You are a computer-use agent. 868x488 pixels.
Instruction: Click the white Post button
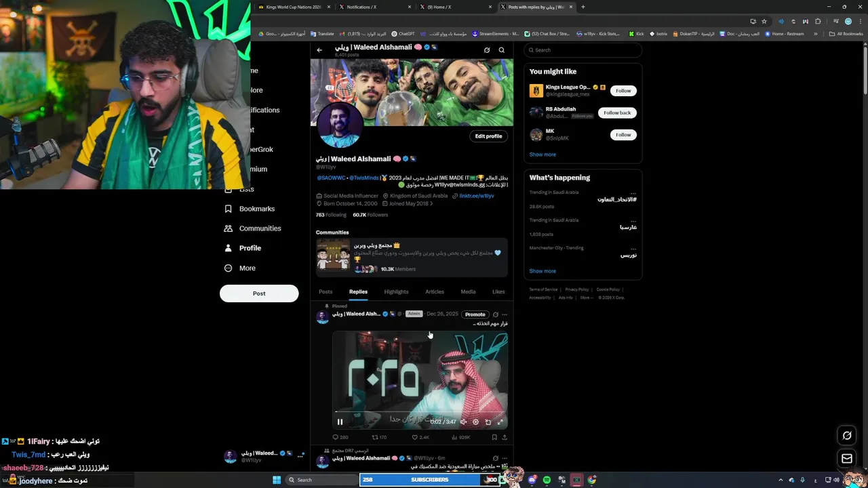point(259,293)
